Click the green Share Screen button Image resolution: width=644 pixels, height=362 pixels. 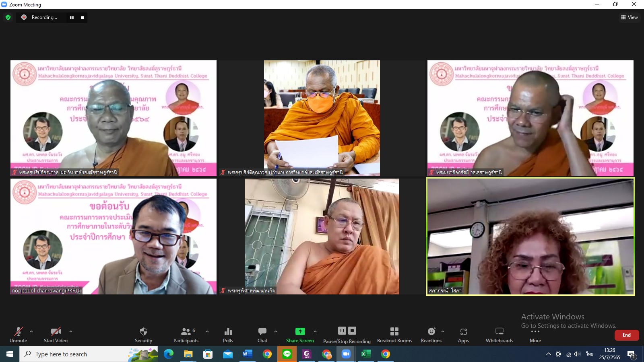[300, 335]
